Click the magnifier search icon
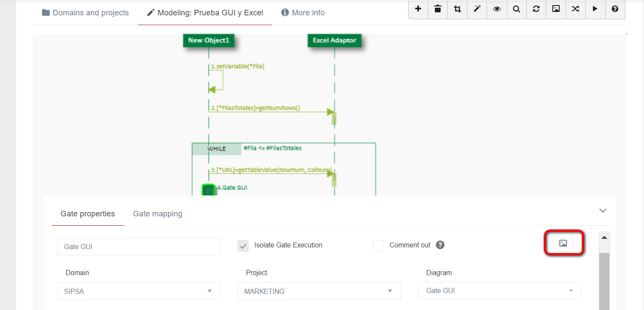Viewport: 644px width, 310px height. [x=516, y=9]
